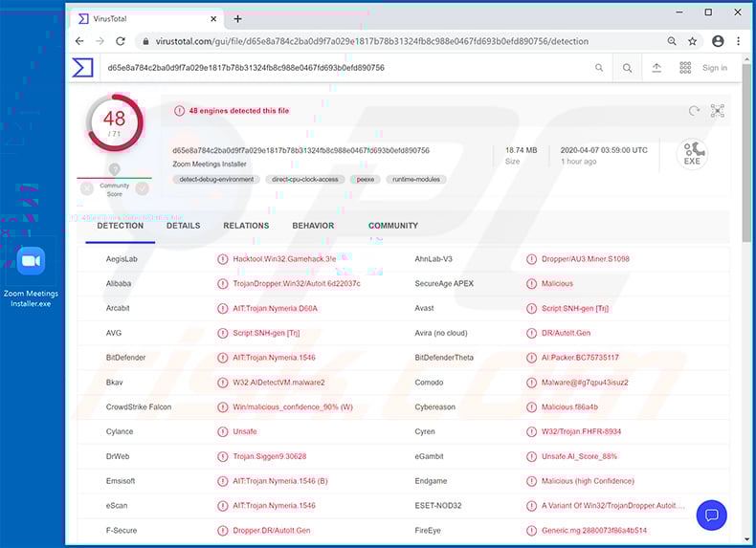Screen dimensions: 756x548
Task: Click direct-cpu-clock-access tag
Action: (x=304, y=179)
